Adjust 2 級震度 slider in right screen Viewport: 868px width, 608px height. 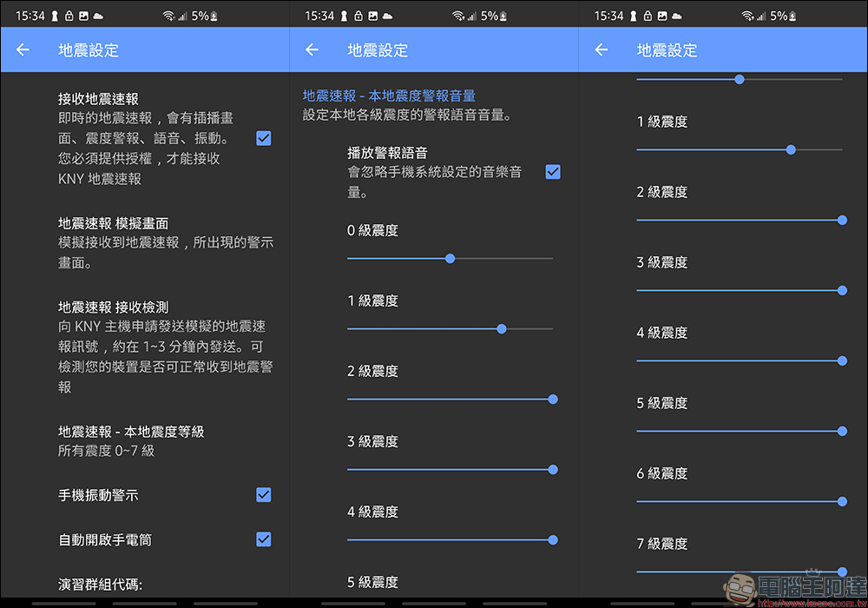(x=742, y=220)
